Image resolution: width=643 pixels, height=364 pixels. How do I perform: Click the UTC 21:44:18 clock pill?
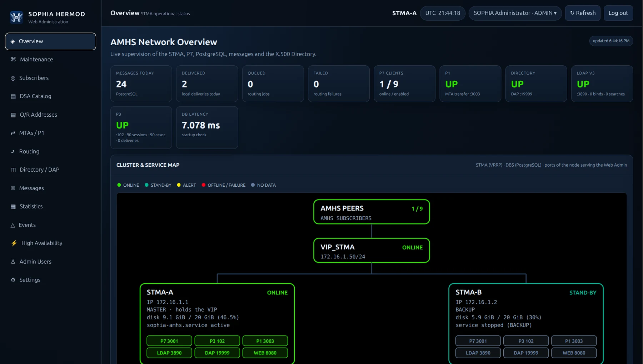[443, 13]
